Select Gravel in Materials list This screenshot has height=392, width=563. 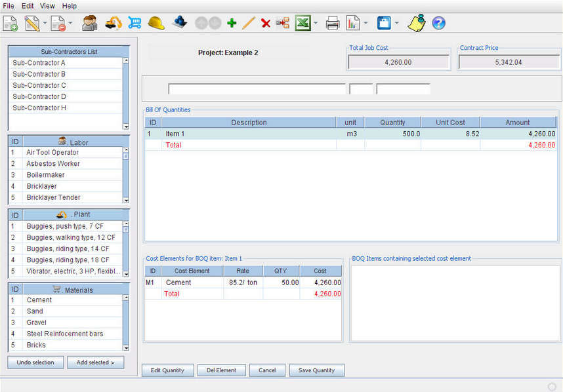pyautogui.click(x=66, y=323)
